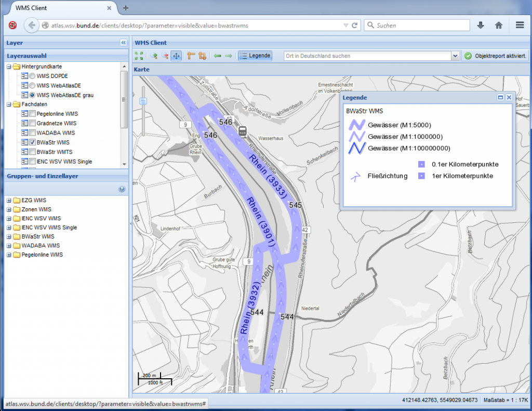Click the browser Suchen search box

coord(417,25)
